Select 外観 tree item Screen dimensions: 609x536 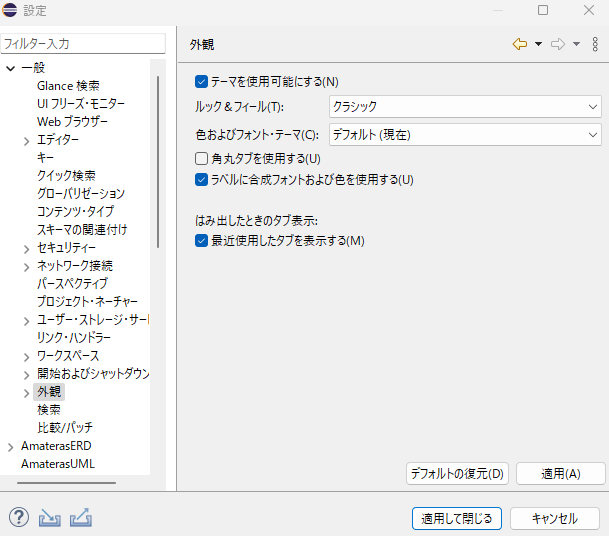pyautogui.click(x=49, y=392)
